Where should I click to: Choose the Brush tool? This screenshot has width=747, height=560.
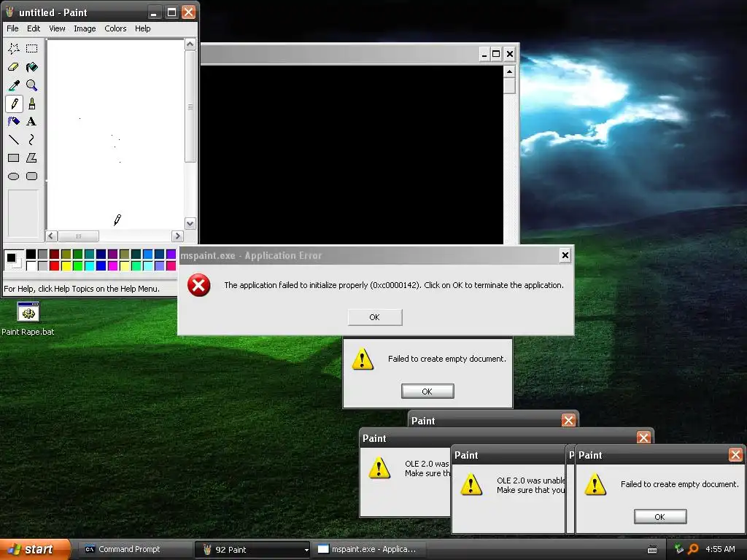pyautogui.click(x=31, y=104)
